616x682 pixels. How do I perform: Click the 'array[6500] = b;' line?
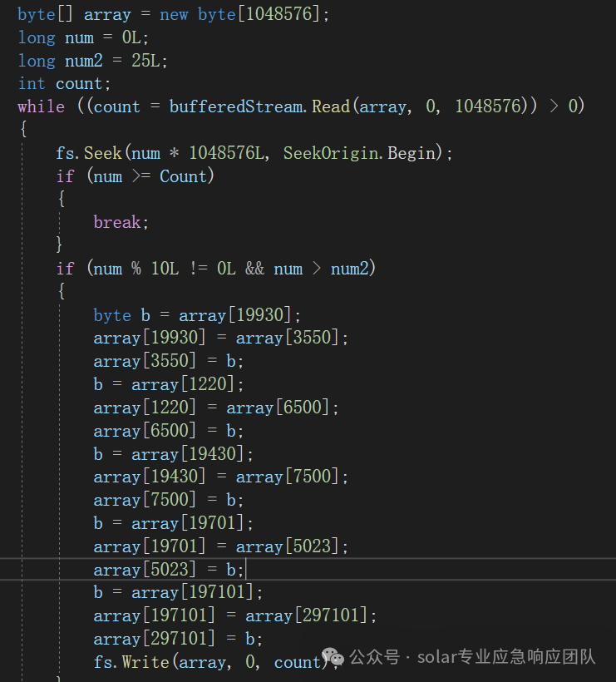[168, 431]
